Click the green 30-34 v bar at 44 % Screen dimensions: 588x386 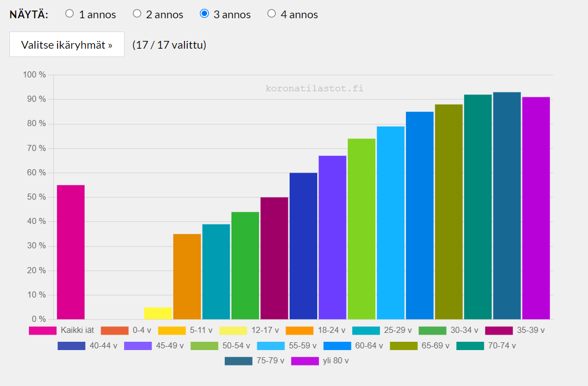click(x=245, y=265)
